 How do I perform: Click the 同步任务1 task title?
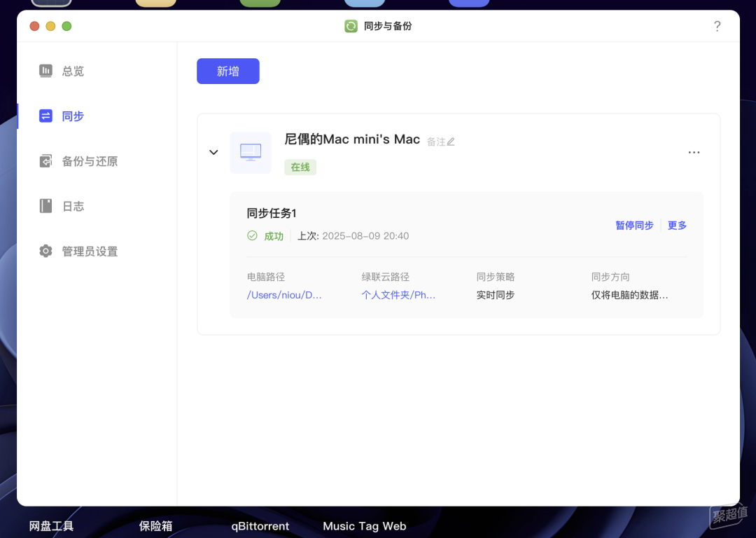pyautogui.click(x=272, y=213)
